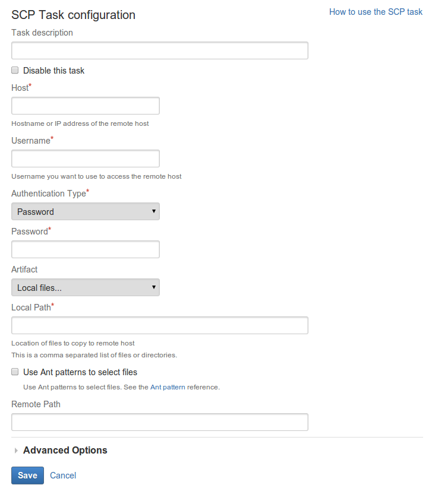This screenshot has height=504, width=435.
Task: Click the Local files dropdown arrow
Action: tap(154, 287)
